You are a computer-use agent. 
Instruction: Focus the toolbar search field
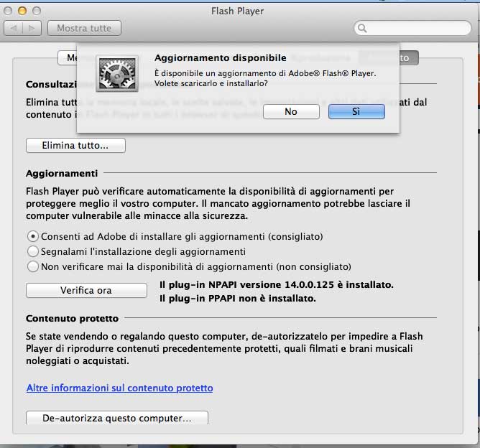pos(412,28)
